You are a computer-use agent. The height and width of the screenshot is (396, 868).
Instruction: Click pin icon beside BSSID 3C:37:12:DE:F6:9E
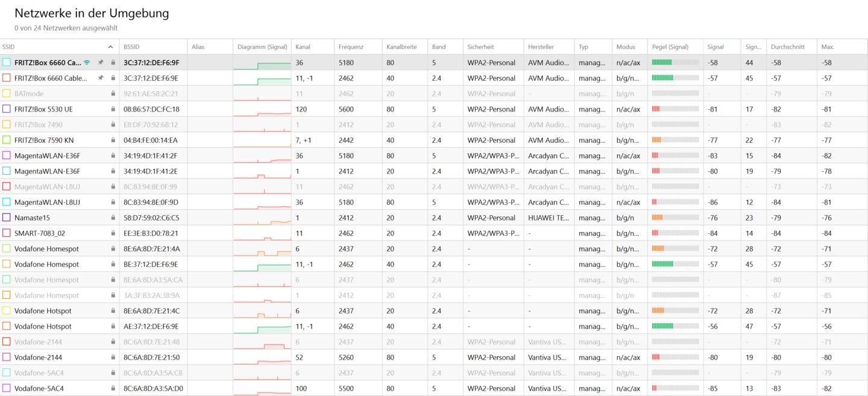pos(101,78)
